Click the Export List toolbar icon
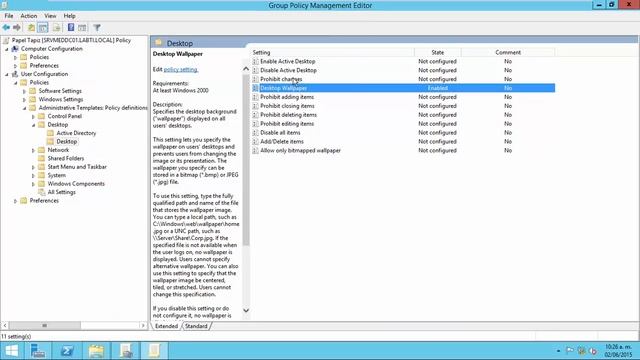Viewport: 640px width, 360px height. click(56, 27)
